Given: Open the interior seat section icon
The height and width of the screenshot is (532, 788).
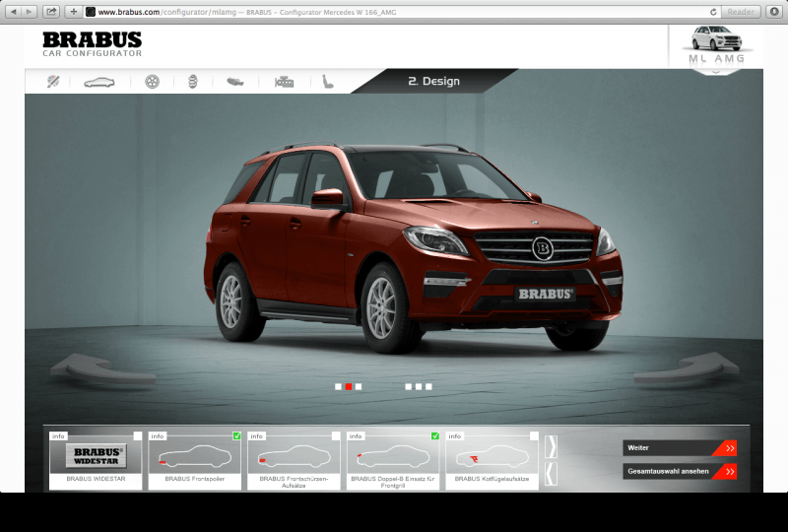Looking at the screenshot, I should [328, 82].
